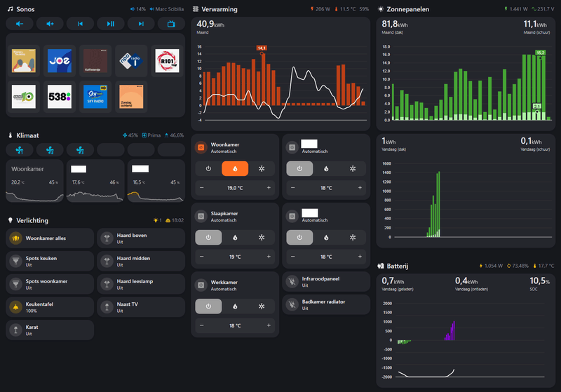Screen dimensions: 561x392
Task: Set ventilation fan speed 1
Action: [20, 150]
